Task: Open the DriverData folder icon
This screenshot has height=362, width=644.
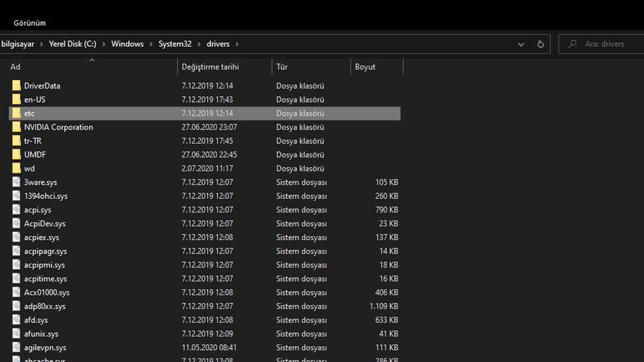Action: [x=16, y=85]
